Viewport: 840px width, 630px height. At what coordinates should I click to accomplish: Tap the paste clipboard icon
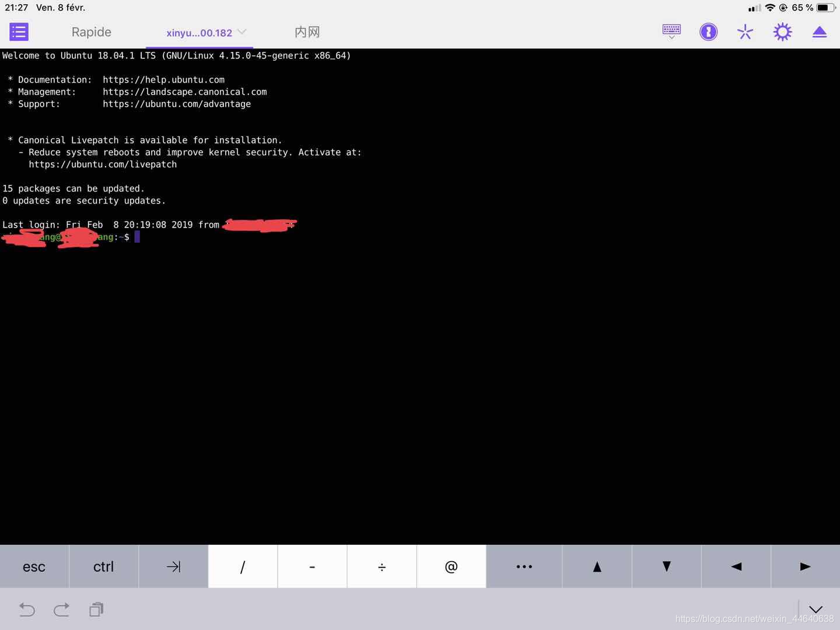tap(96, 609)
